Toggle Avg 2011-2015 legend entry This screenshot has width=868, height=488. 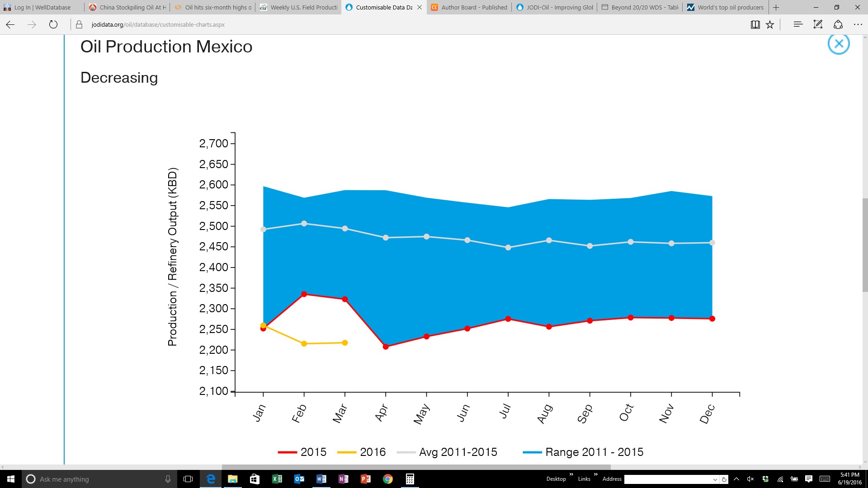pos(447,452)
